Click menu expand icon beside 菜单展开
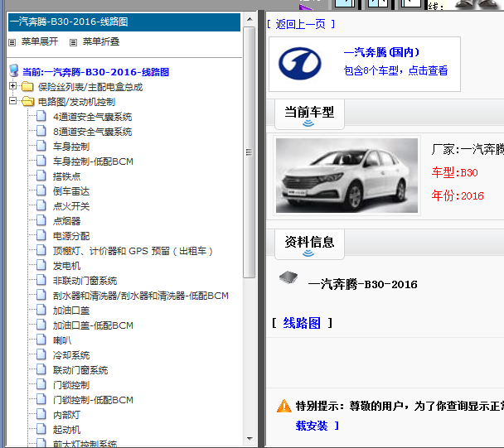This screenshot has height=448, width=504. 12,42
